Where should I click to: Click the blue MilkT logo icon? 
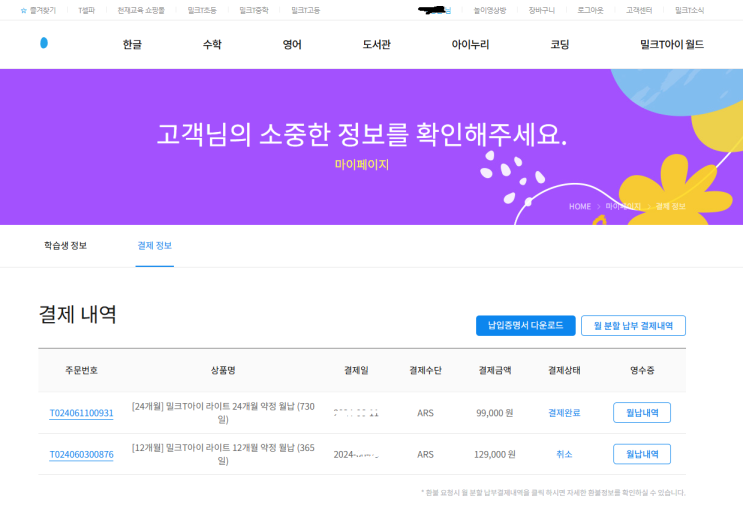[44, 43]
